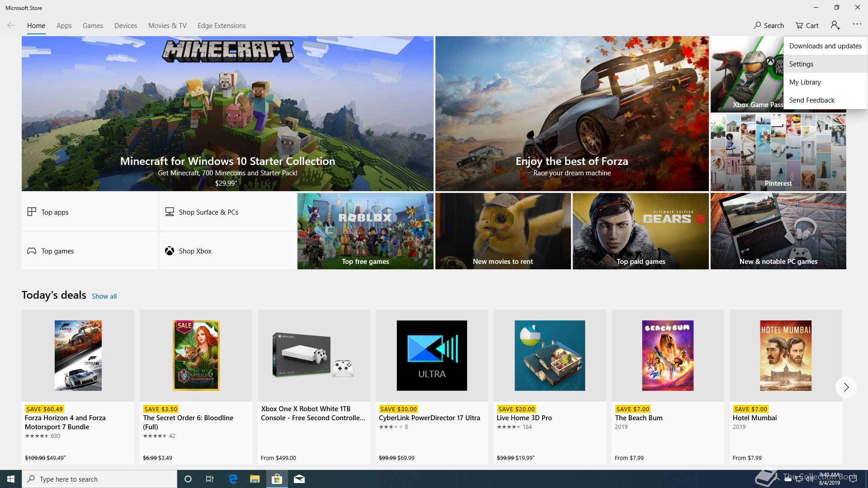Click Xbox One X price From $499.00

point(278,458)
